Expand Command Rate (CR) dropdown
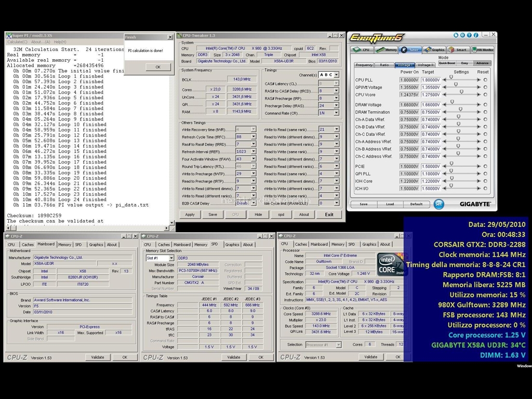 tap(336, 113)
